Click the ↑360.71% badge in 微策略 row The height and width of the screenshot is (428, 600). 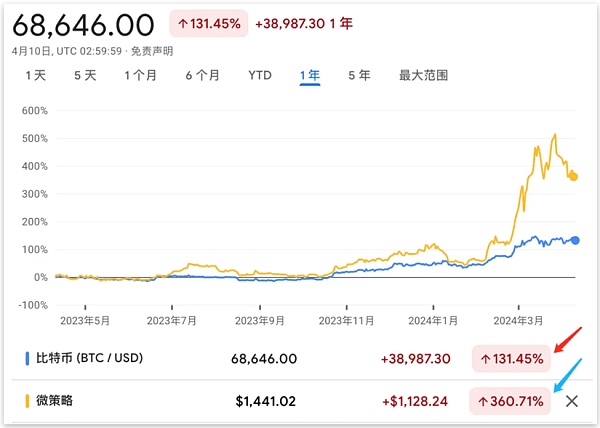tap(510, 401)
